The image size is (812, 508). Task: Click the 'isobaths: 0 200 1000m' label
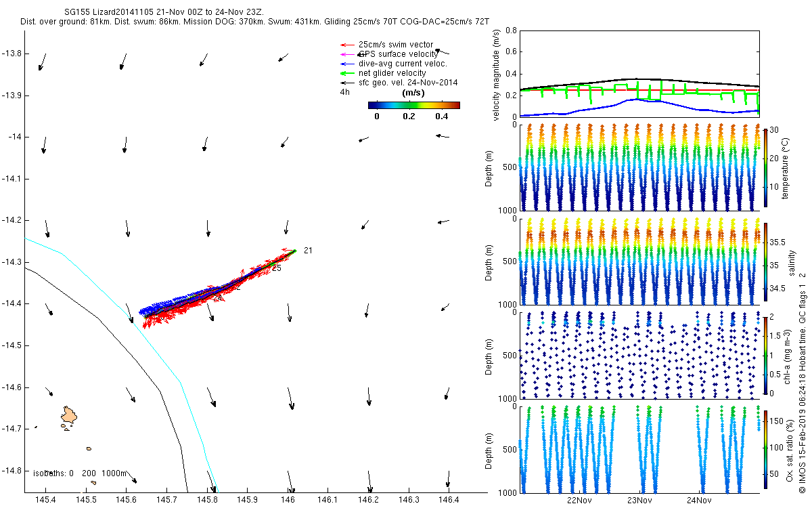pos(80,473)
